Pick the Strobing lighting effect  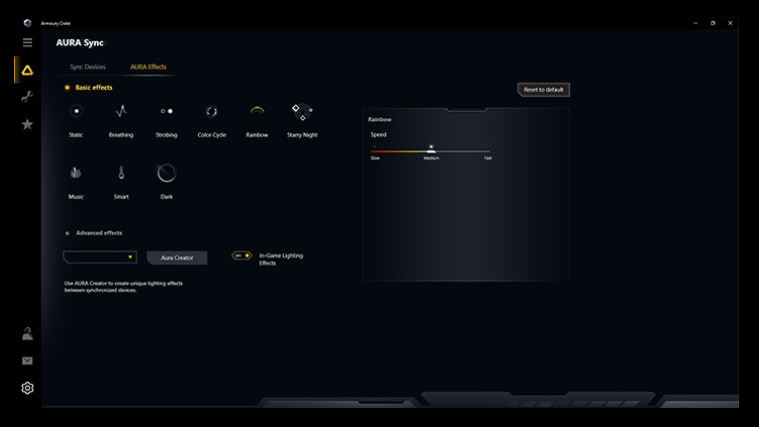click(166, 112)
